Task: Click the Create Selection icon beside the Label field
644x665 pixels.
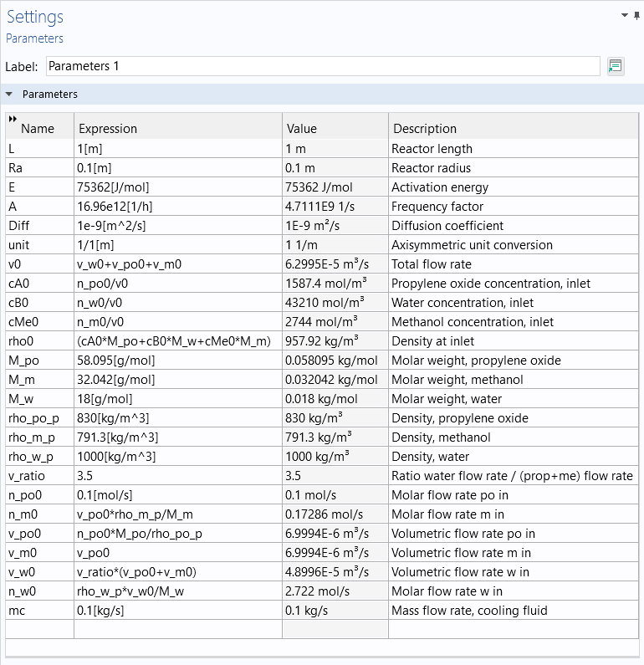Action: 616,67
